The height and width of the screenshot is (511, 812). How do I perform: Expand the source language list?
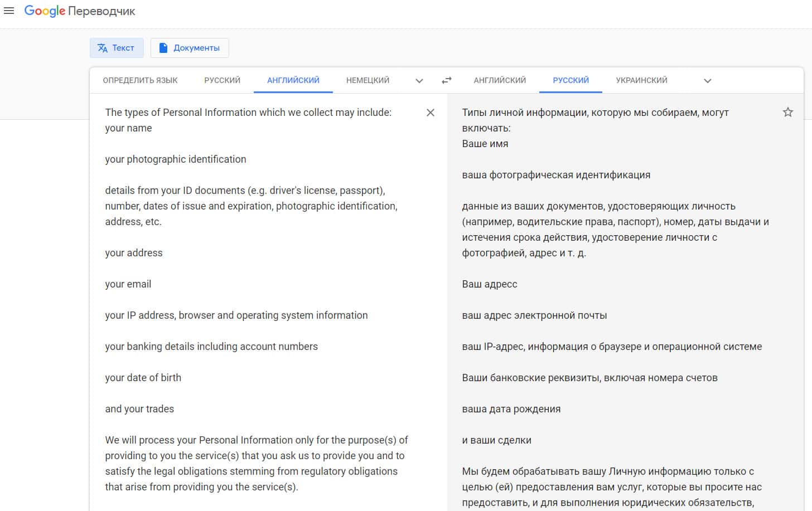click(419, 81)
